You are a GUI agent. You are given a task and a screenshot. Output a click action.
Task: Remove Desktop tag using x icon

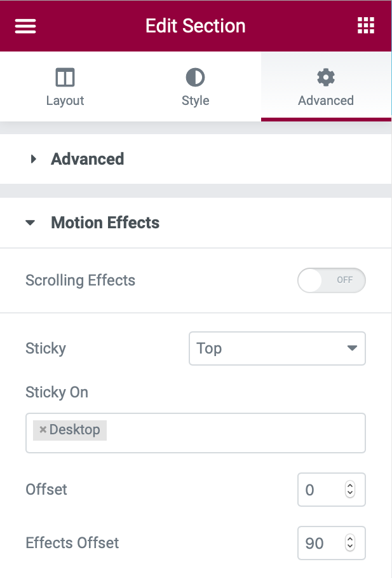(x=43, y=430)
